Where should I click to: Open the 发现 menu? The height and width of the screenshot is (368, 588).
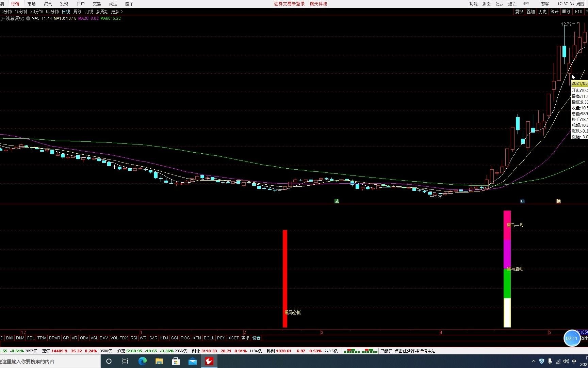pos(64,4)
